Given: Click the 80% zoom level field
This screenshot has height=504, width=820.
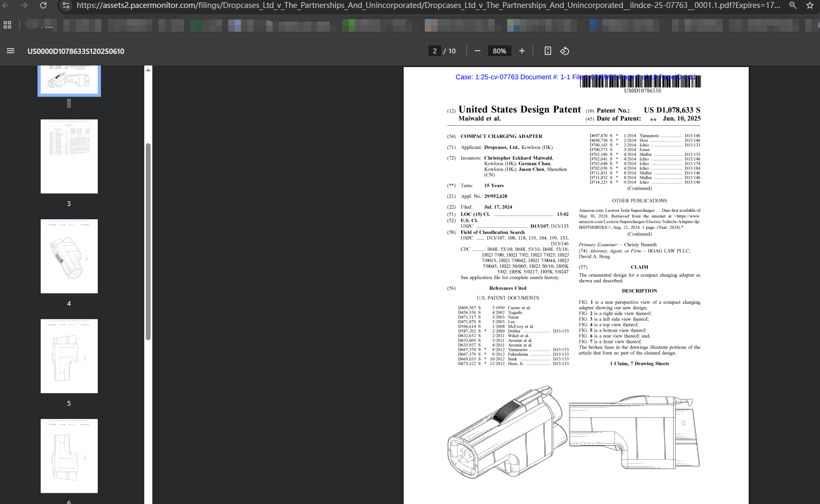Looking at the screenshot, I should (499, 51).
